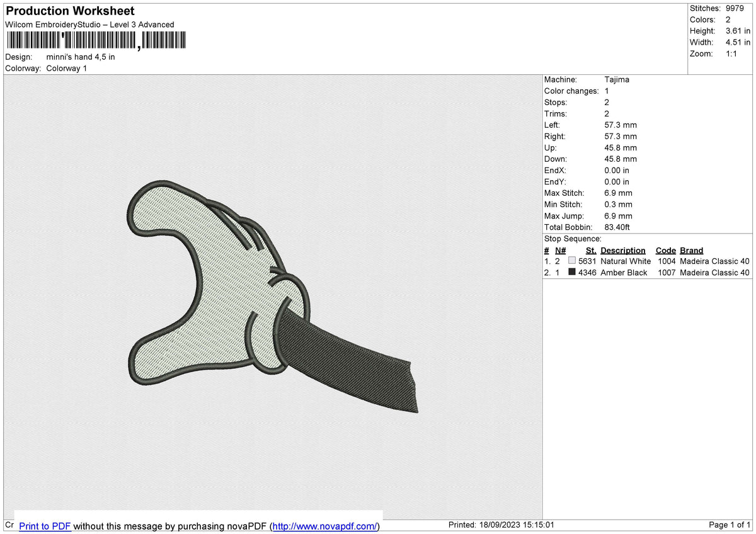Select the 'Colorway 1' value

pyautogui.click(x=67, y=68)
